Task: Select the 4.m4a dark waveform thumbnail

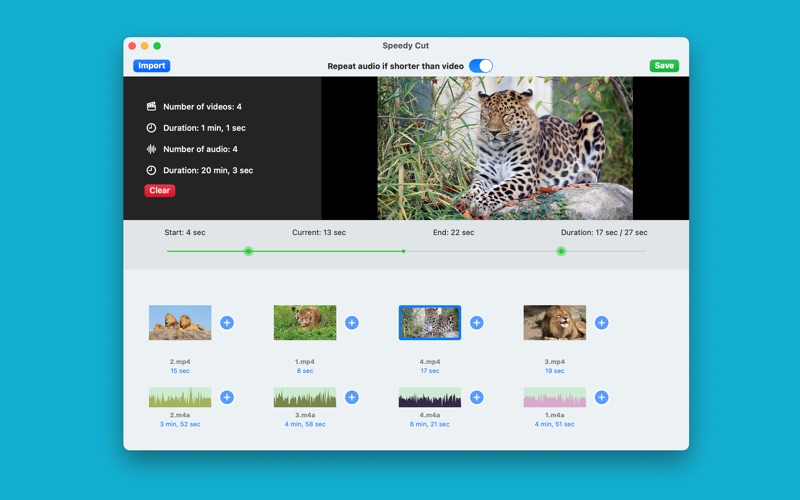Action: click(430, 397)
